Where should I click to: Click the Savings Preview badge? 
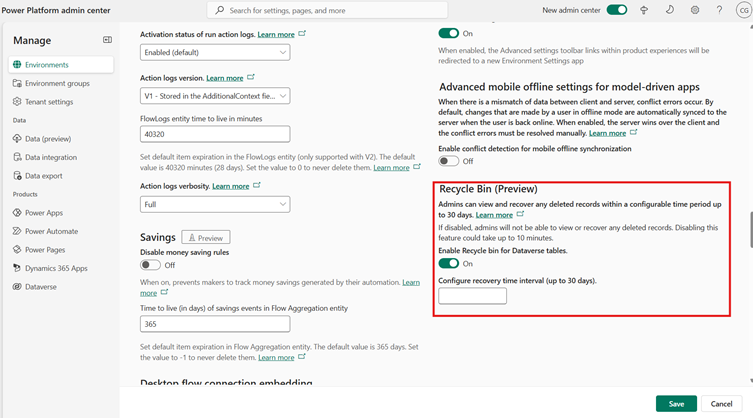tap(206, 237)
